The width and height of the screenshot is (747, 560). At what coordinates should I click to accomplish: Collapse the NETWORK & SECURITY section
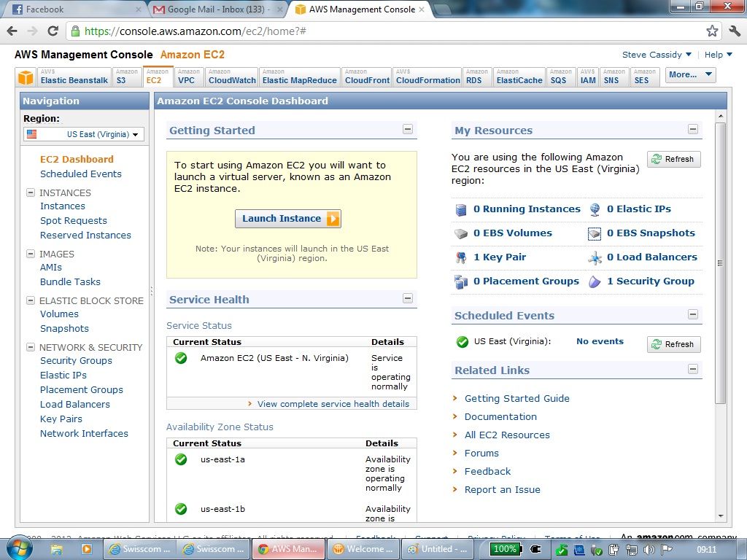(x=31, y=347)
